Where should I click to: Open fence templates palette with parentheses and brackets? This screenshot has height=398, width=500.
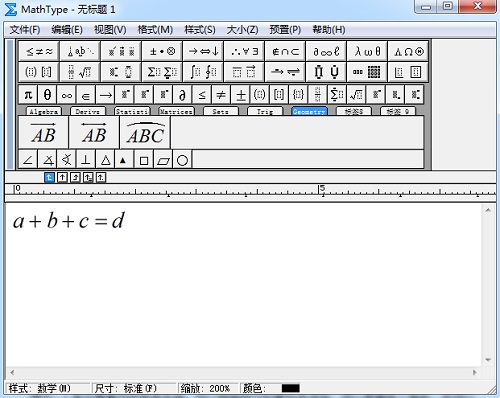39,72
